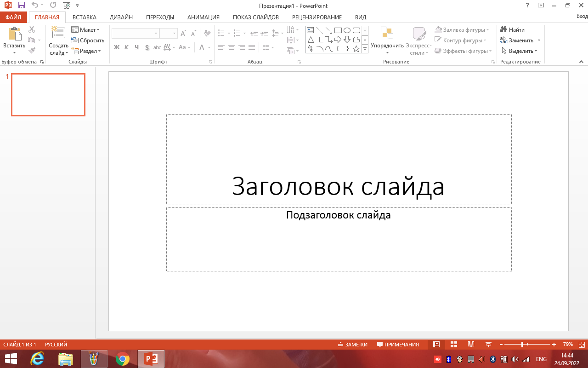Select the five-point star shape in gallery
Image resolution: width=588 pixels, height=368 pixels.
click(x=356, y=49)
